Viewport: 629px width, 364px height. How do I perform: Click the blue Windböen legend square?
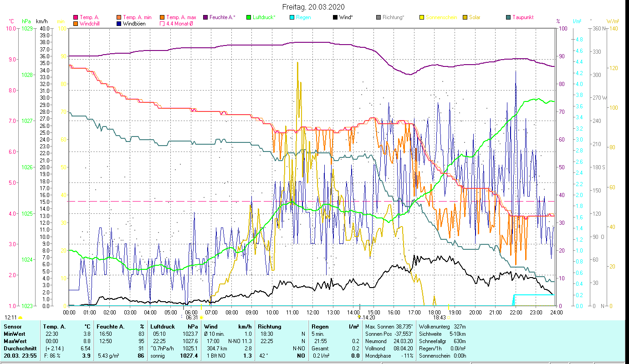(119, 24)
